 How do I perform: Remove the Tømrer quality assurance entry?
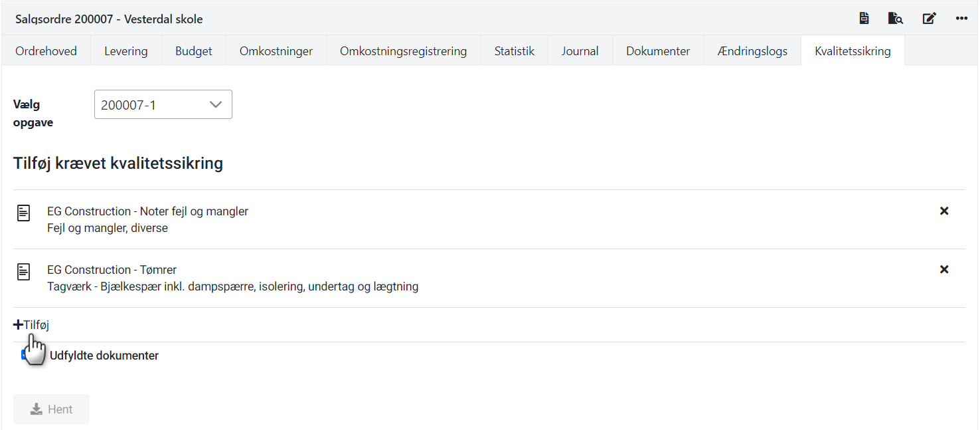pos(944,270)
